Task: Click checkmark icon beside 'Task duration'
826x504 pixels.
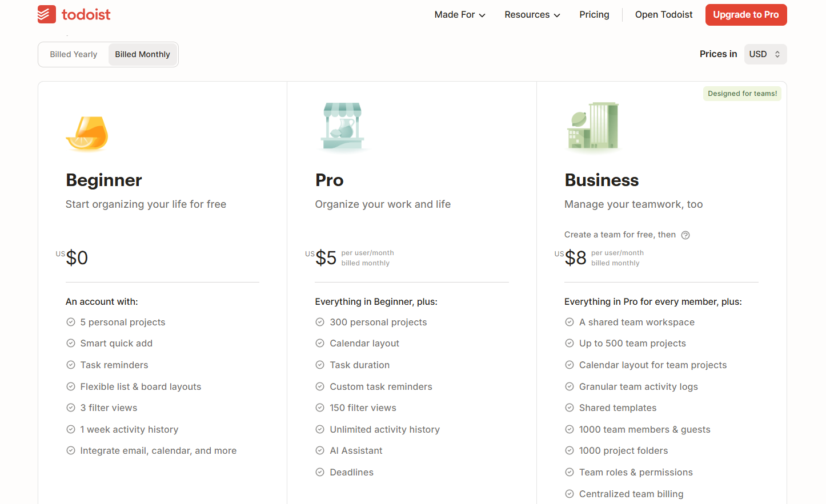Action: tap(320, 365)
